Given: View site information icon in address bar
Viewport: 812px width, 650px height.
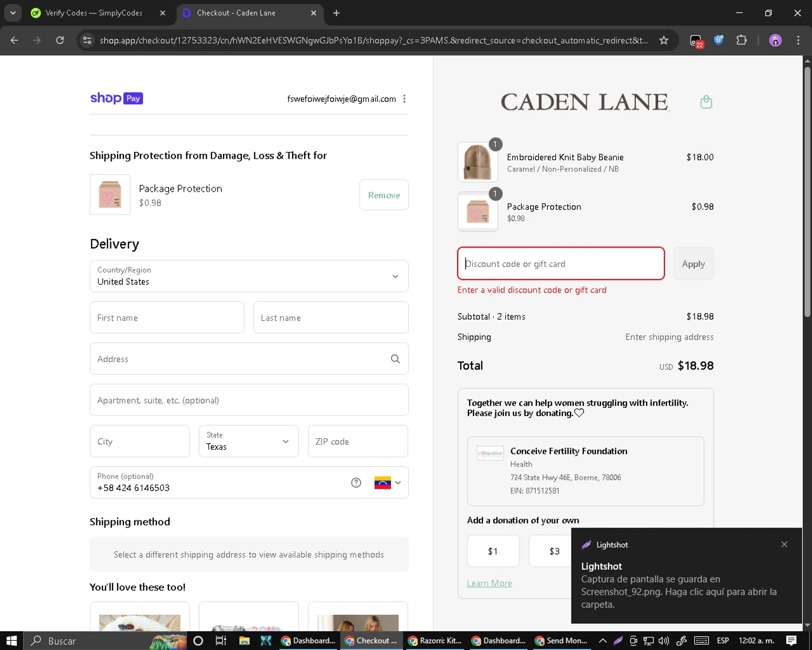Looking at the screenshot, I should pyautogui.click(x=87, y=40).
